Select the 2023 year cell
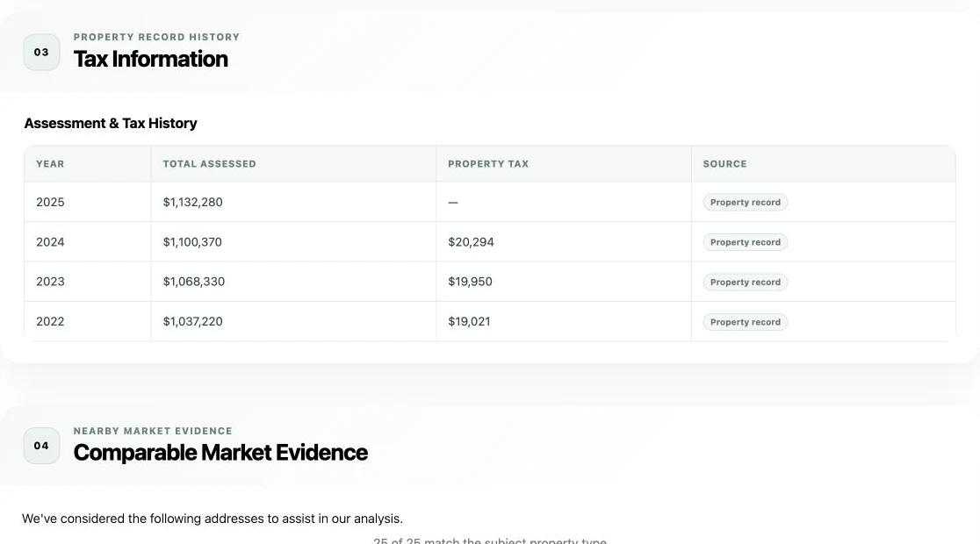 tap(50, 282)
